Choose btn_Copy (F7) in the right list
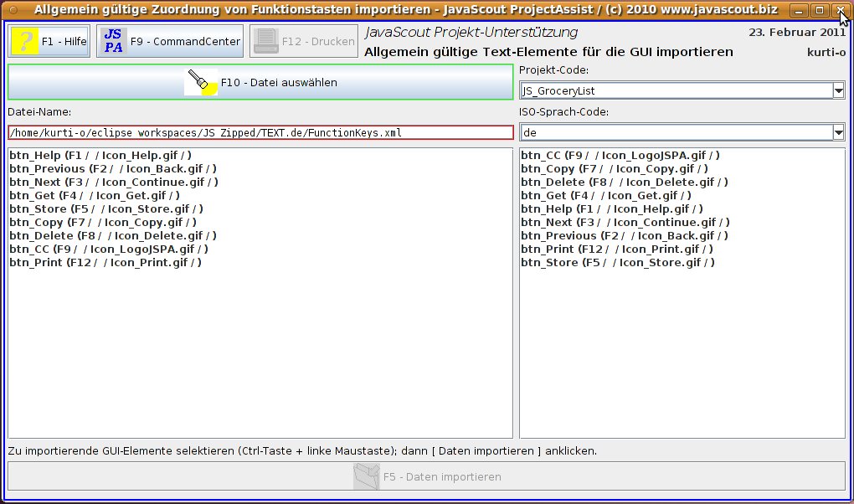This screenshot has width=854, height=504. pos(614,168)
